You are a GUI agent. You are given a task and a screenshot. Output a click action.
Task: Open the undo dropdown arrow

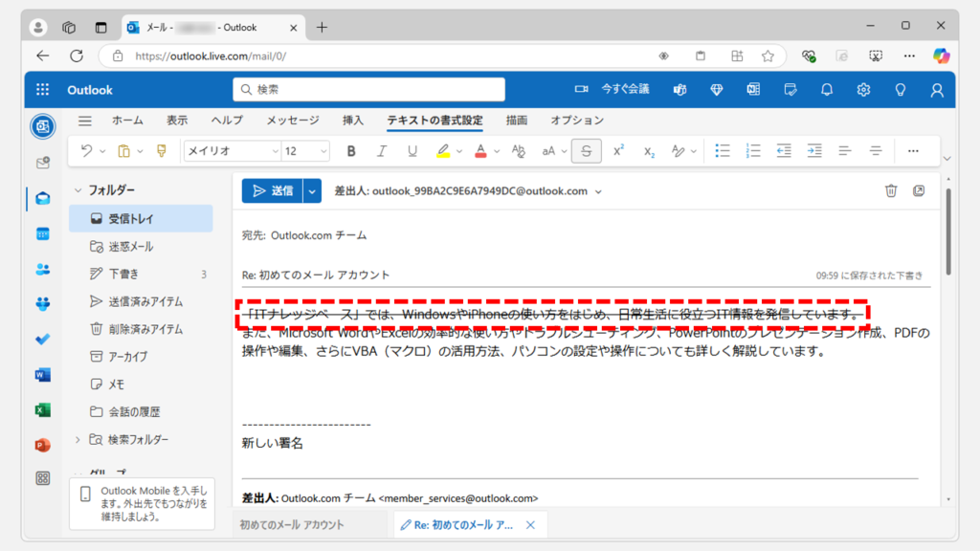tap(102, 151)
